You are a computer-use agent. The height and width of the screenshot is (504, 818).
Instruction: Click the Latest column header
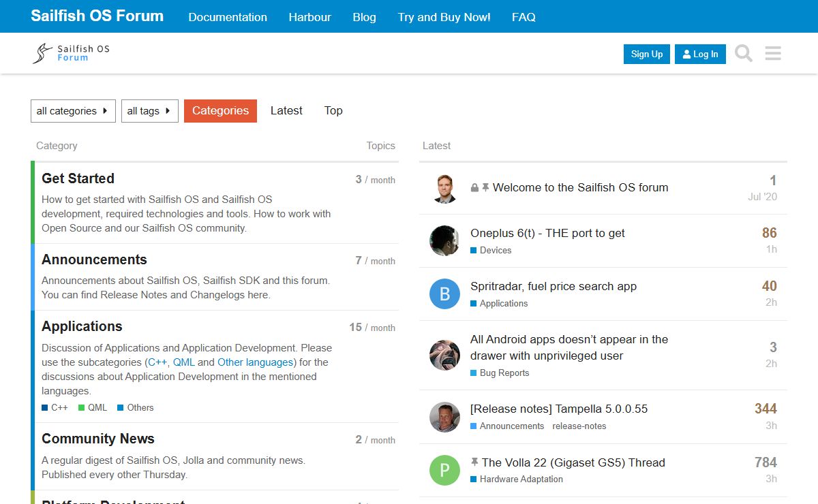tap(436, 146)
